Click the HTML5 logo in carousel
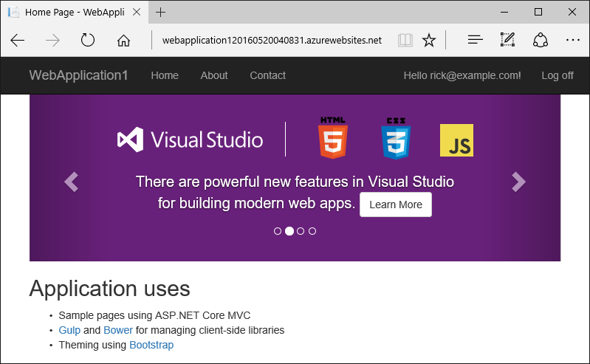The height and width of the screenshot is (364, 590). [x=333, y=137]
